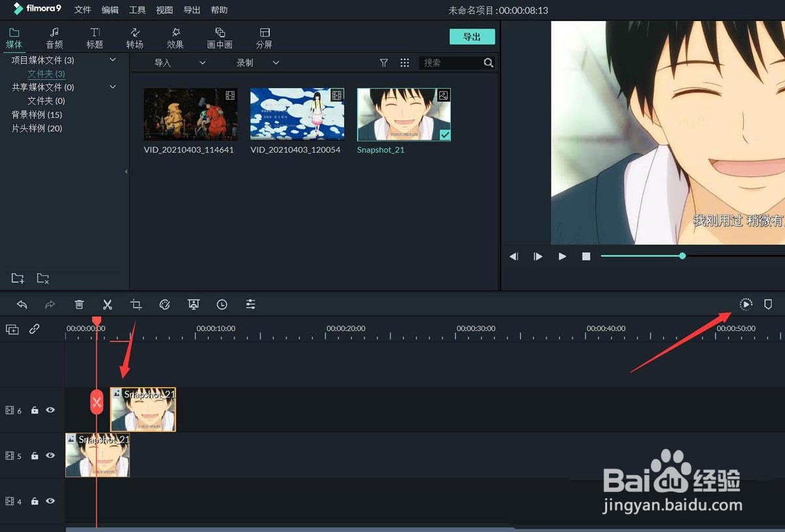Click the stop button in preview
785x532 pixels.
tap(586, 256)
